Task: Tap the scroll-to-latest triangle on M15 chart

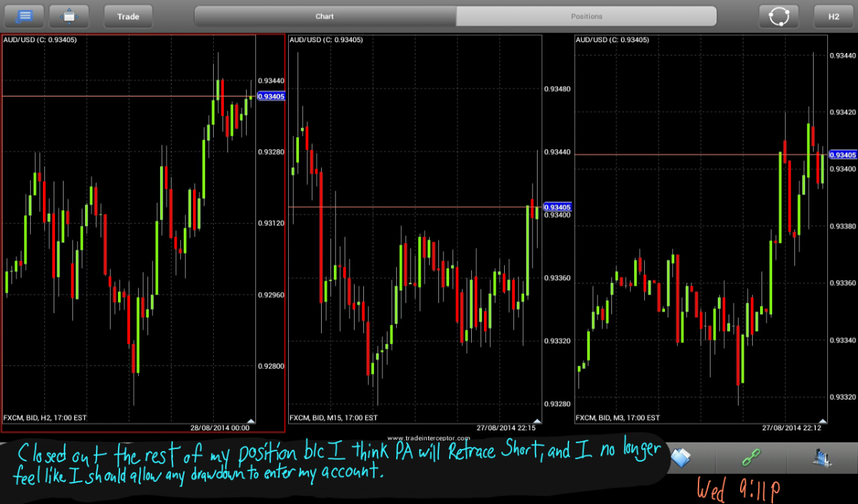Action: click(536, 421)
